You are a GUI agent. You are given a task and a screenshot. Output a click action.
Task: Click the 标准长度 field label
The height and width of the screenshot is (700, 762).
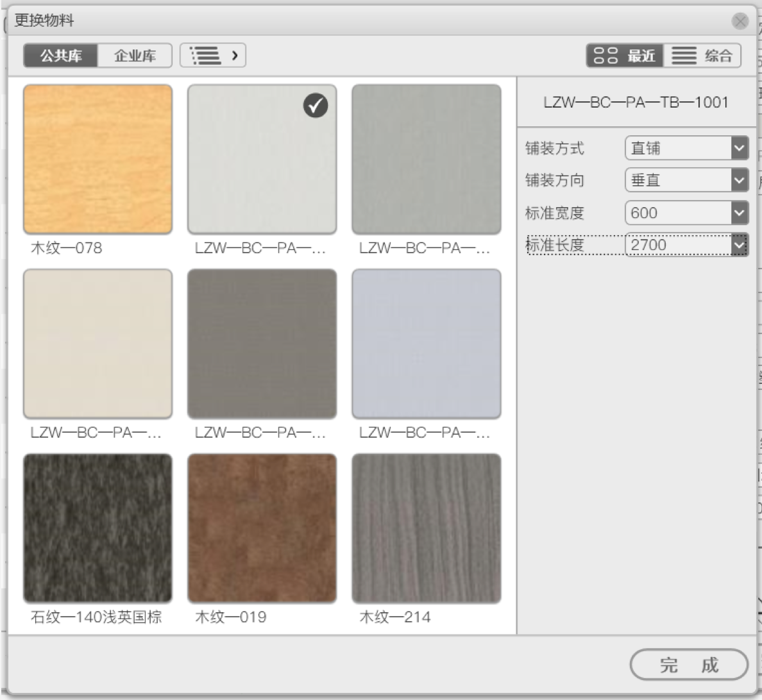tap(554, 245)
